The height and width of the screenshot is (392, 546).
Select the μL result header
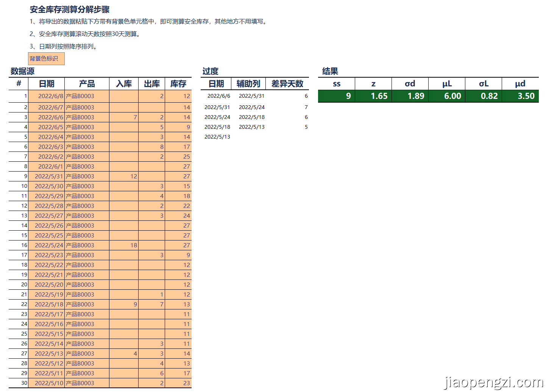point(447,84)
